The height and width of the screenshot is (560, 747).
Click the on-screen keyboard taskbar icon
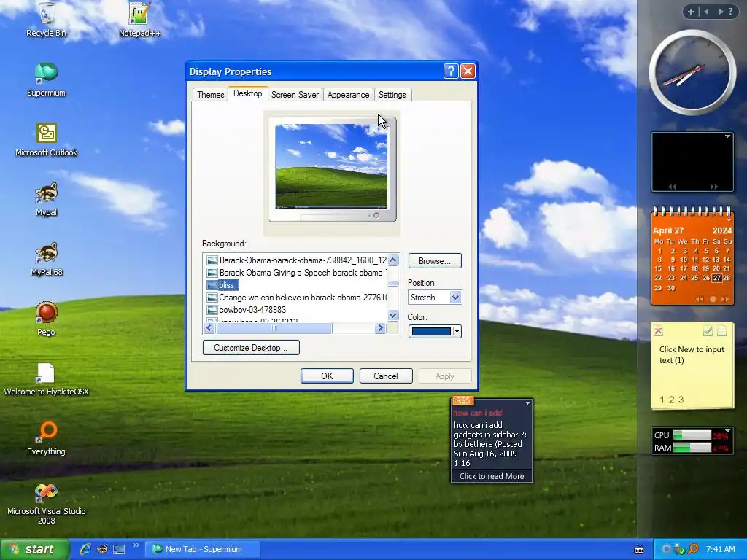tap(639, 550)
